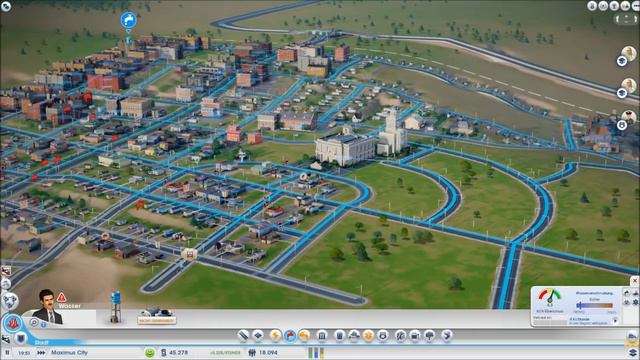Open the region view globe icon
Image resolution: width=640 pixels, height=360 pixels.
pyautogui.click(x=9, y=301)
